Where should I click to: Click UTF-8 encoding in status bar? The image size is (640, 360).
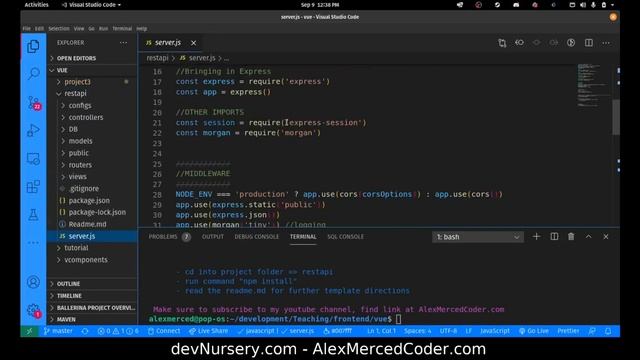click(x=448, y=331)
